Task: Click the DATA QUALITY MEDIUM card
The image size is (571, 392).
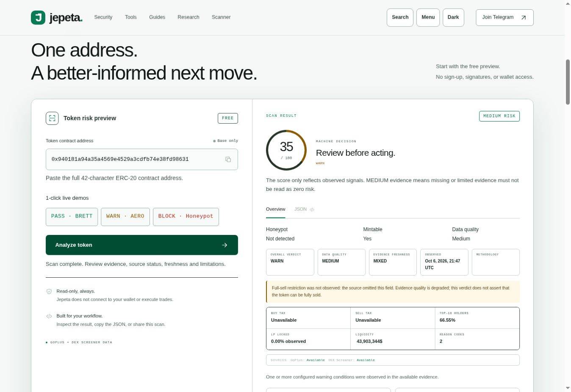Action: pos(341,262)
